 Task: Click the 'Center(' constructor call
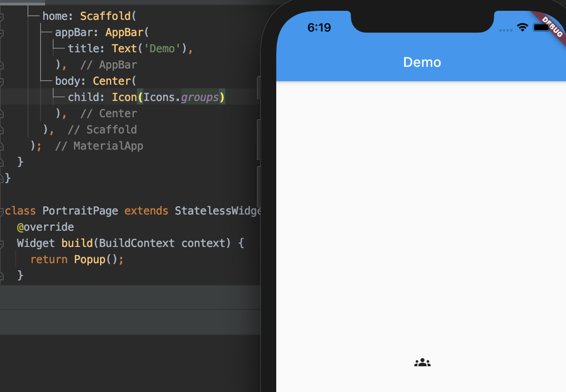click(114, 81)
